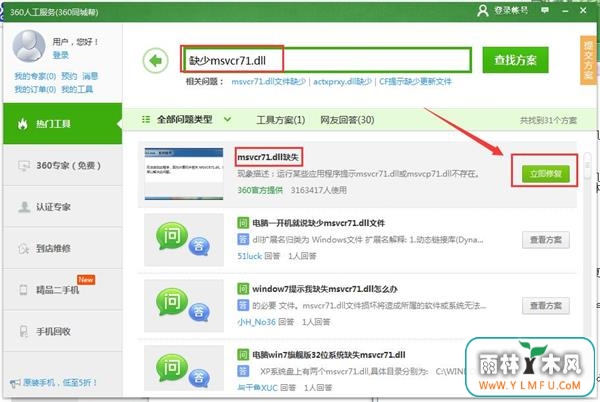Image resolution: width=600 pixels, height=402 pixels.
Task: Expand the 全部问题类型 dropdown
Action: point(227,119)
